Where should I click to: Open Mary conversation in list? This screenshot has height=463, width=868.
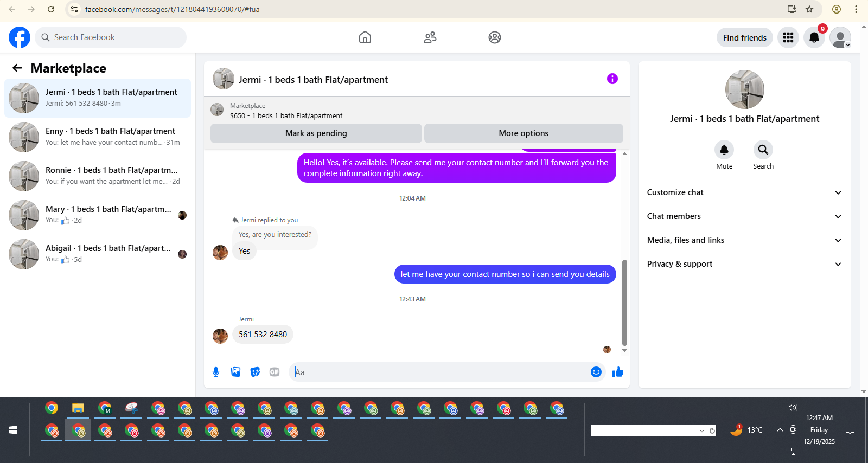pos(98,215)
